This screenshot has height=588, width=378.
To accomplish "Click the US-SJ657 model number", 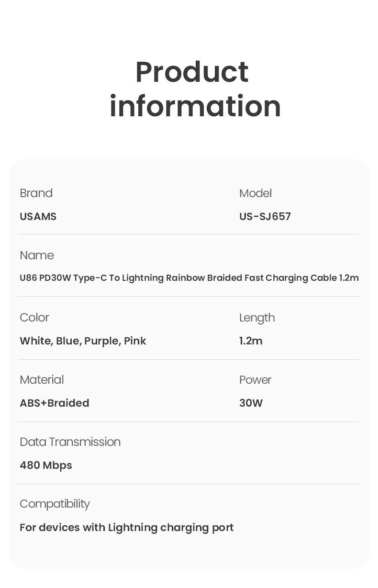I will pos(265,217).
